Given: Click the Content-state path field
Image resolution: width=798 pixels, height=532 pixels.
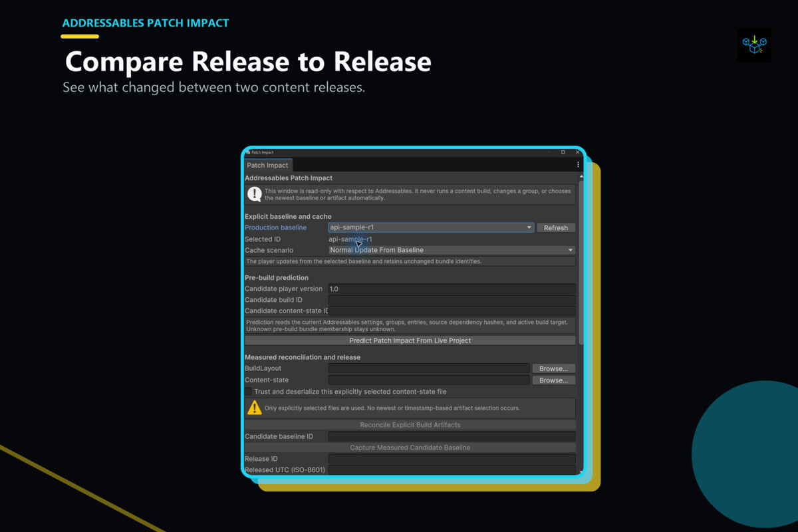Looking at the screenshot, I should click(429, 380).
